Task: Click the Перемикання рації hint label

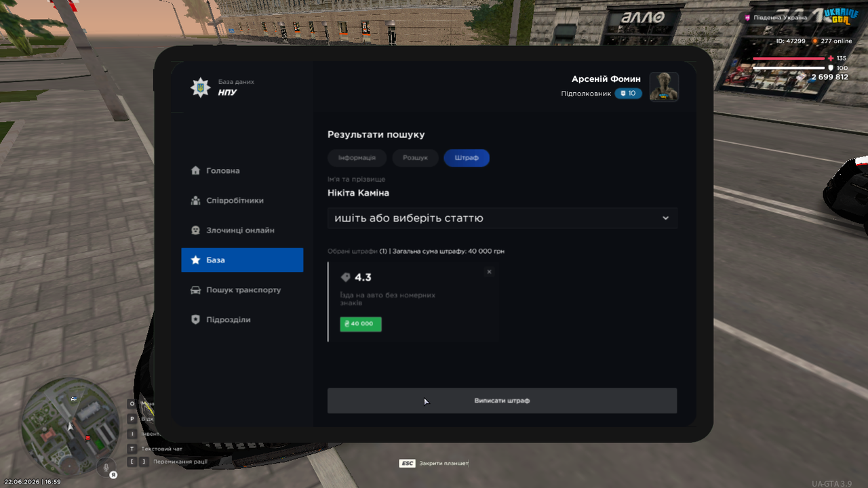Action: click(180, 462)
